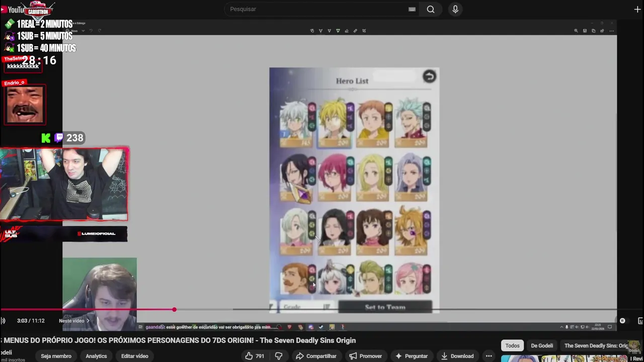Screen dimensions: 644x362
Task: Select the silver-haired woman in second row
Action: coord(412,177)
